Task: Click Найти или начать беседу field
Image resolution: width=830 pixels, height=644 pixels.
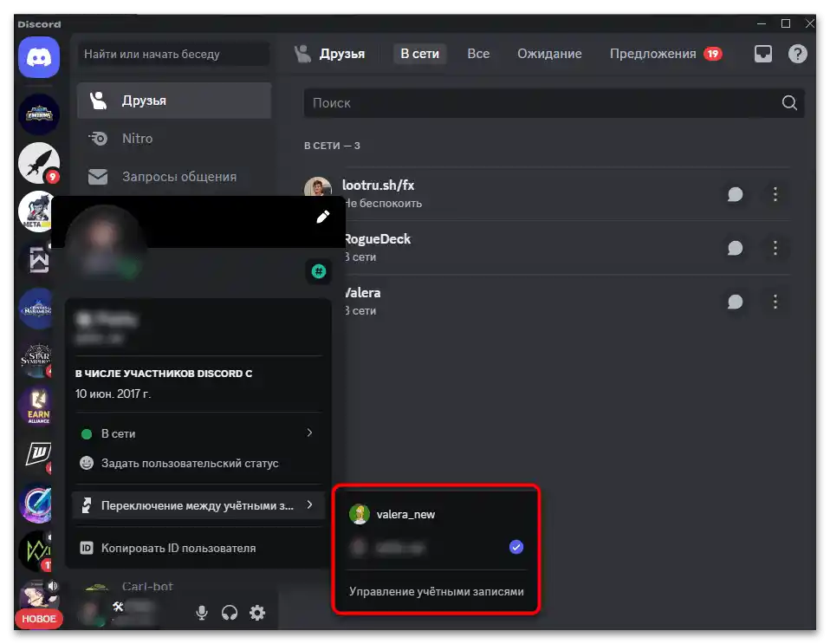Action: (x=174, y=54)
